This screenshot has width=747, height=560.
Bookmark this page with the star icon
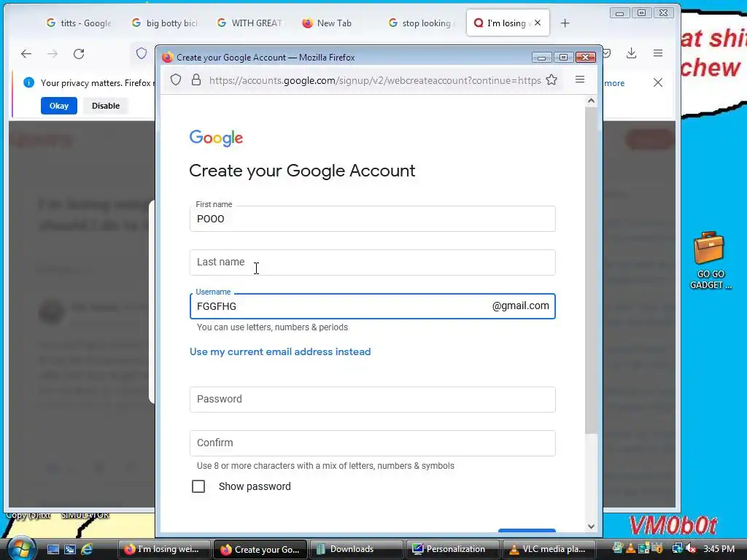click(551, 79)
